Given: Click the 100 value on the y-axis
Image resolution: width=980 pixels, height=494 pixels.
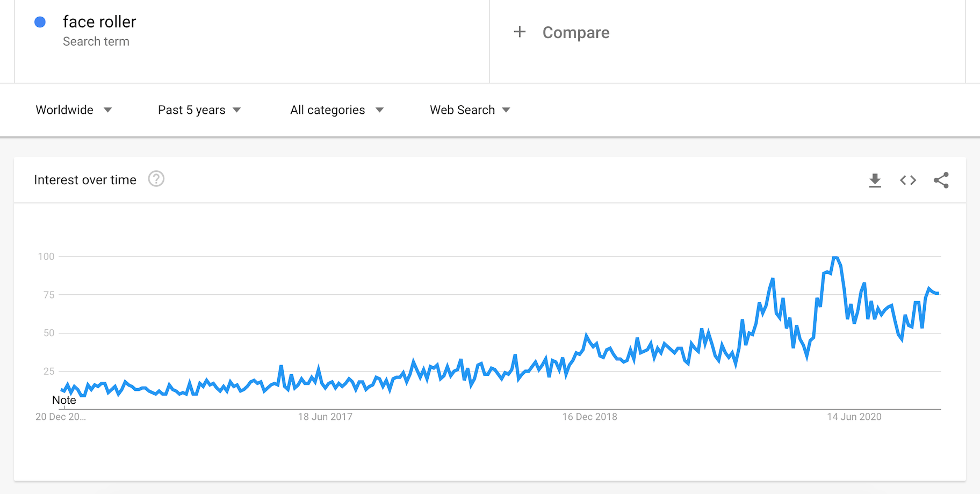Looking at the screenshot, I should click(x=46, y=257).
